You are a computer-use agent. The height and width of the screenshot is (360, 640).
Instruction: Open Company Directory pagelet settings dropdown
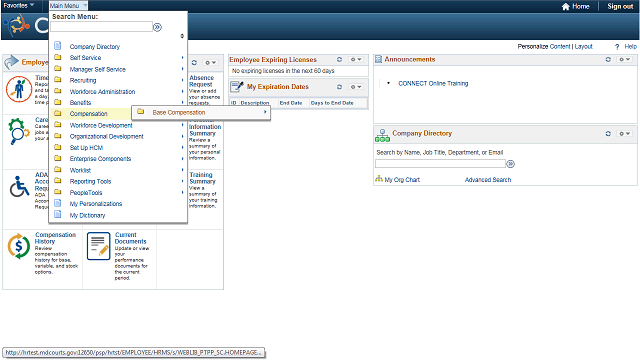click(x=624, y=133)
